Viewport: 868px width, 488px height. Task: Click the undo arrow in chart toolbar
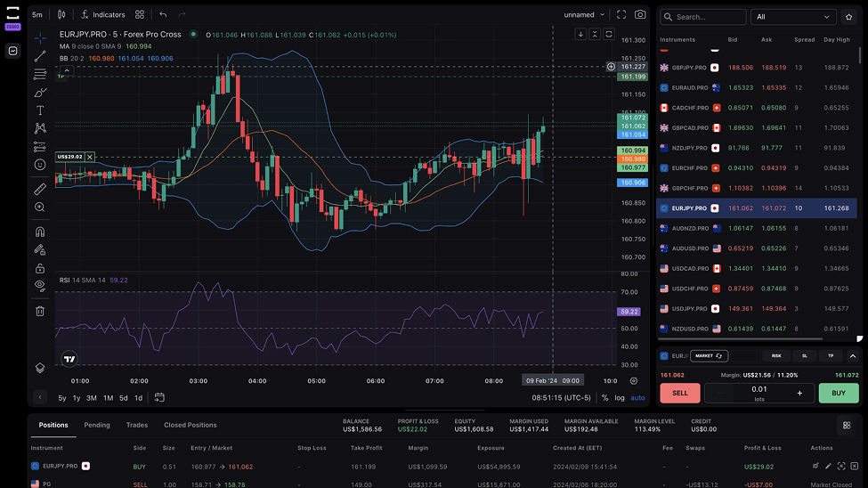pos(163,15)
